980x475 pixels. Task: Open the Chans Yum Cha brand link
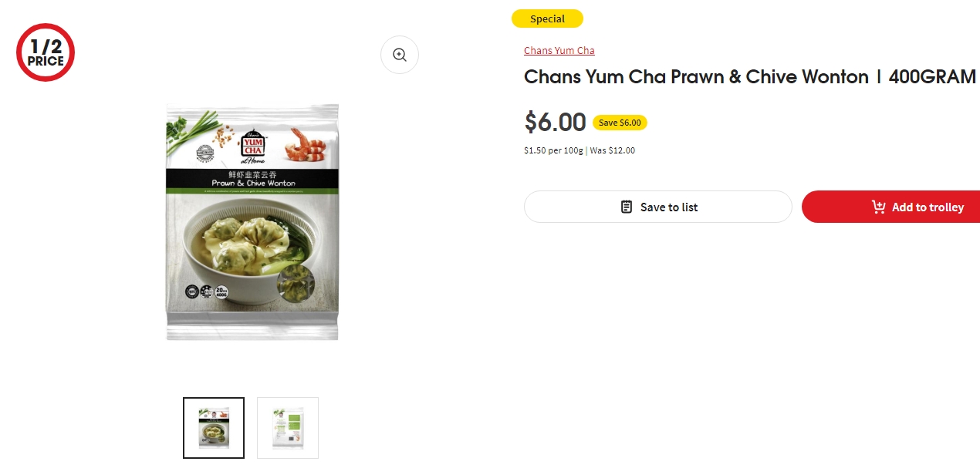tap(559, 50)
